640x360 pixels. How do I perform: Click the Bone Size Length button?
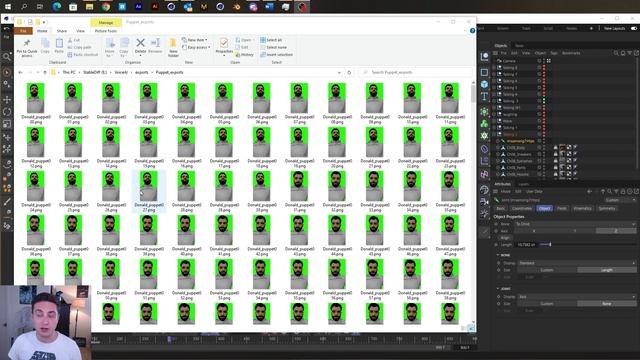607,270
